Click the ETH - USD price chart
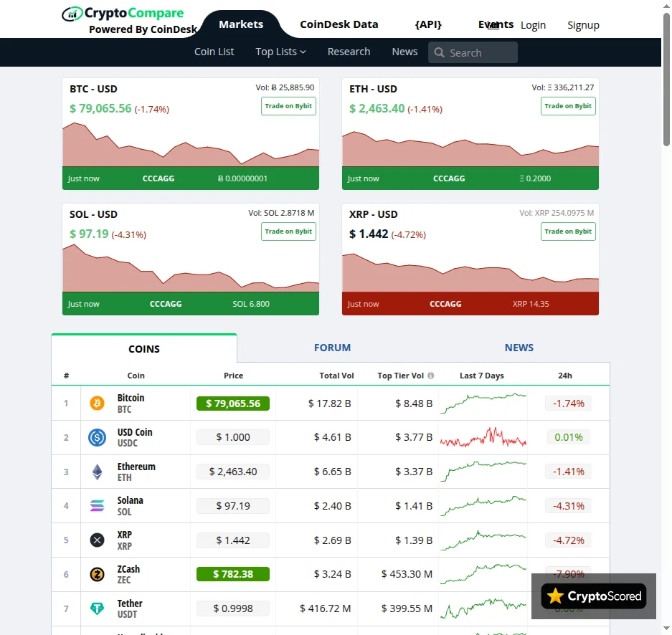Image resolution: width=672 pixels, height=635 pixels. coord(470,148)
